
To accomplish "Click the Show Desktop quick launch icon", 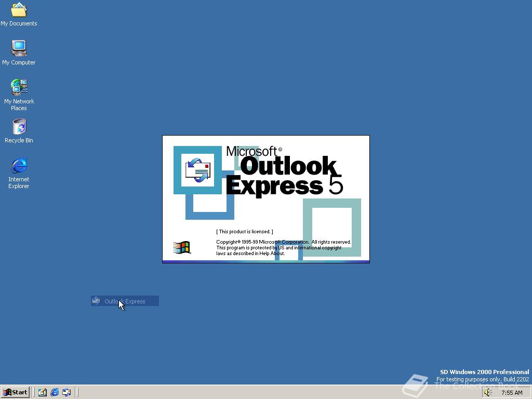I will click(43, 392).
